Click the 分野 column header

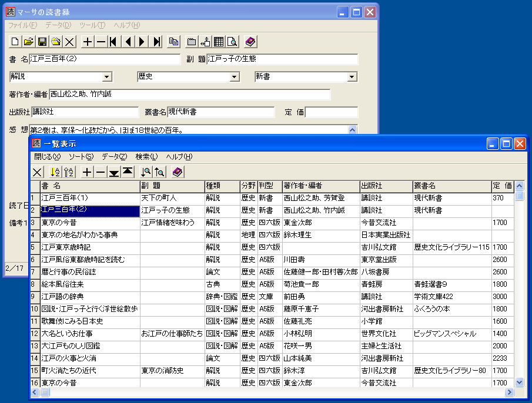click(x=249, y=186)
